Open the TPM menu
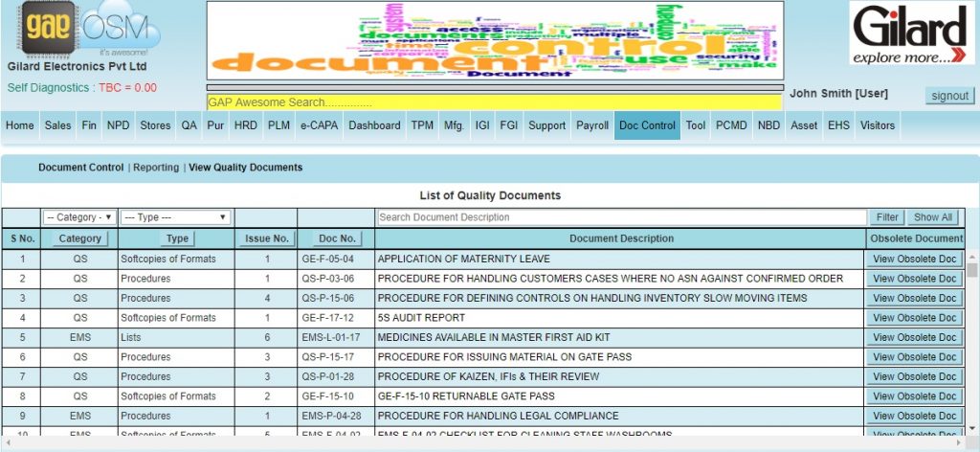The width and height of the screenshot is (980, 452). (422, 125)
